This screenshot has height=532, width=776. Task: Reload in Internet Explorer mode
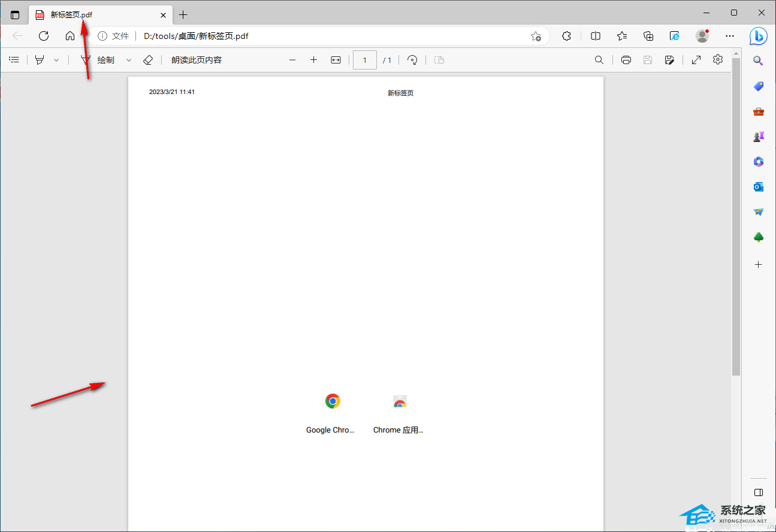675,36
